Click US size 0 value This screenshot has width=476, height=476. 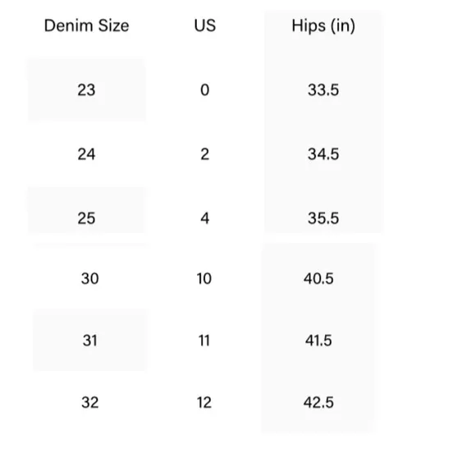205,90
